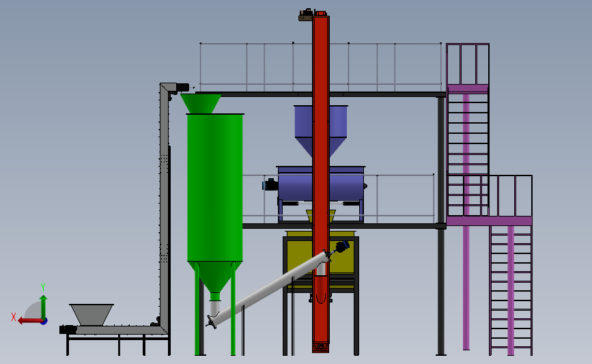Image resolution: width=592 pixels, height=364 pixels.
Task: Select the black steel support column
Action: click(x=441, y=226)
